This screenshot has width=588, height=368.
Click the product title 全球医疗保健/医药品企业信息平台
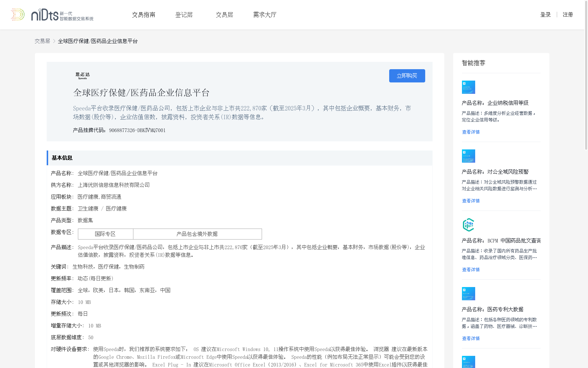[x=141, y=93]
